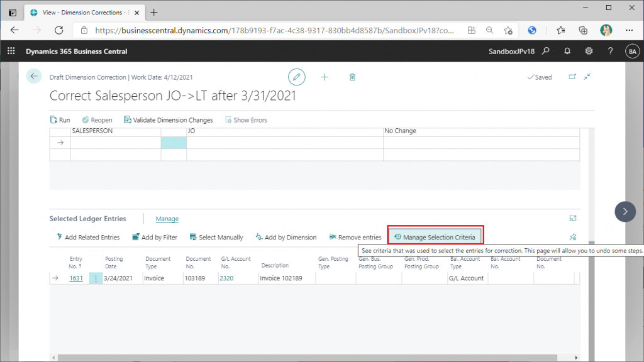Collapse the page with the shrink arrows icon

tap(587, 77)
